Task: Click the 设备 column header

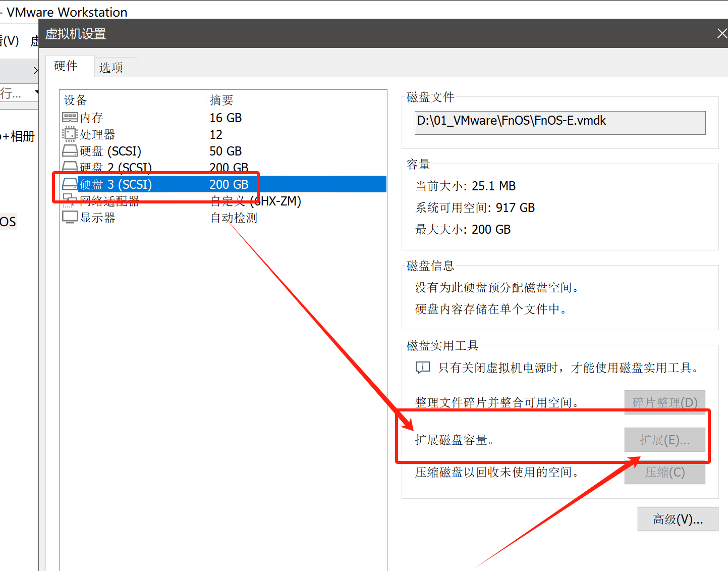Action: [x=75, y=100]
